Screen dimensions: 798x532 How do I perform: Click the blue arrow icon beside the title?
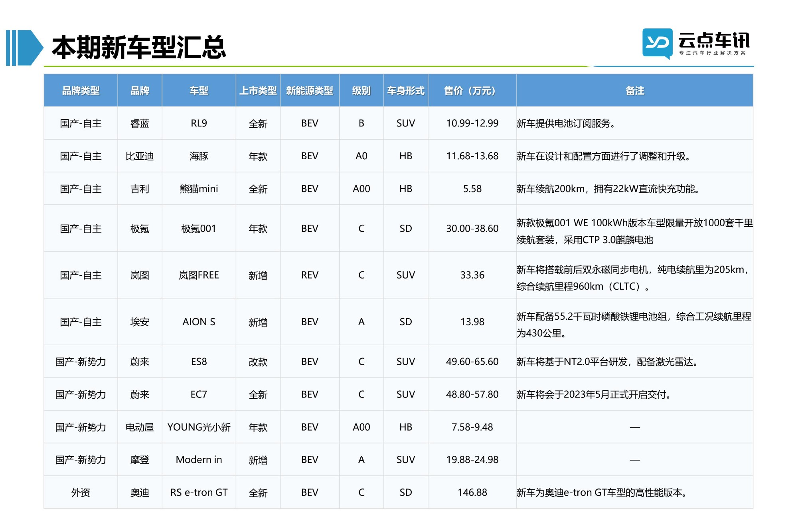point(25,47)
